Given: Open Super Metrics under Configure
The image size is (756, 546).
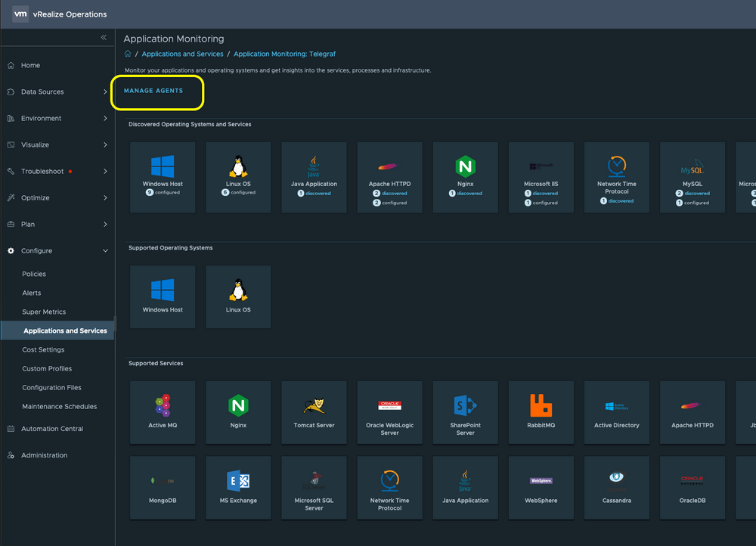Looking at the screenshot, I should (x=44, y=312).
